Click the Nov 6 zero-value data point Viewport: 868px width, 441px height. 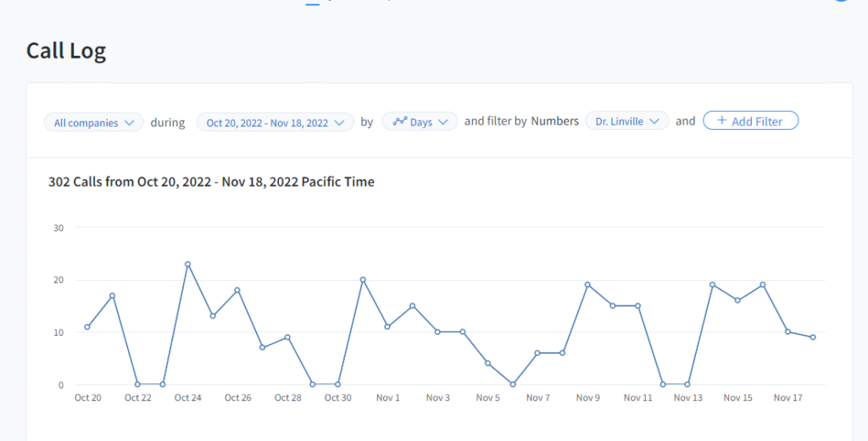point(513,384)
